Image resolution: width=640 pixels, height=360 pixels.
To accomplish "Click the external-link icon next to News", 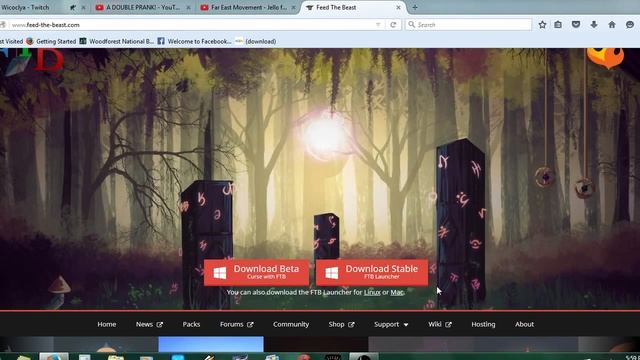I will point(160,324).
